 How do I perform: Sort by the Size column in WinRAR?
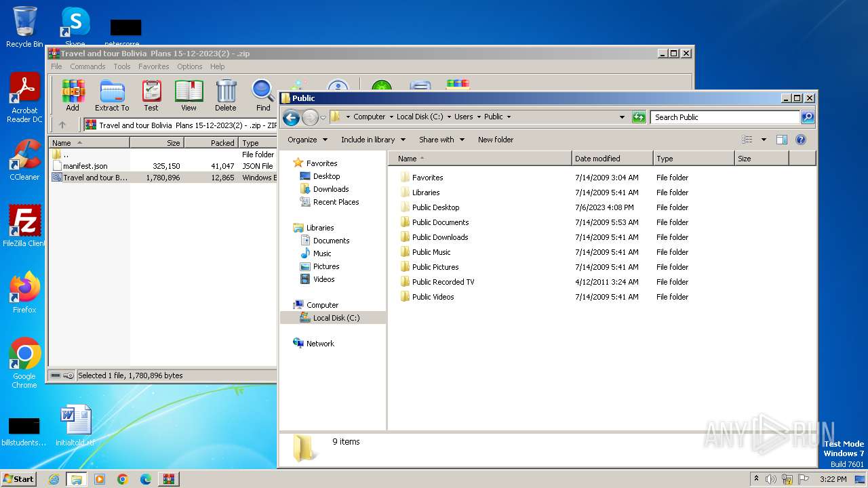157,143
